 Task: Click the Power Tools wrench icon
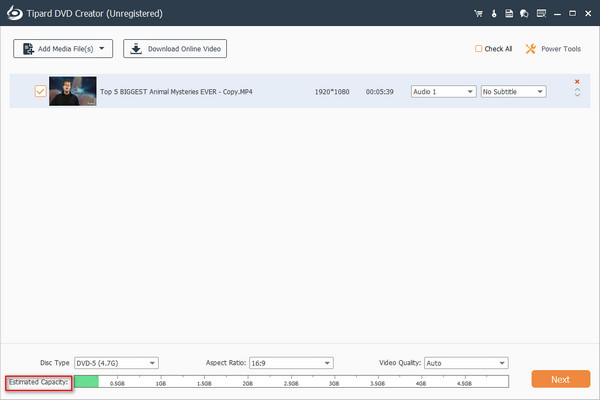pyautogui.click(x=531, y=49)
